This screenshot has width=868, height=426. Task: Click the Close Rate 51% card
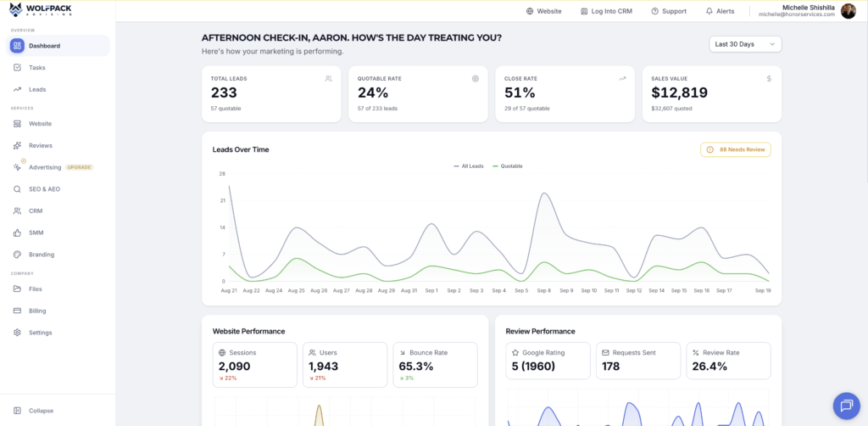(x=565, y=94)
